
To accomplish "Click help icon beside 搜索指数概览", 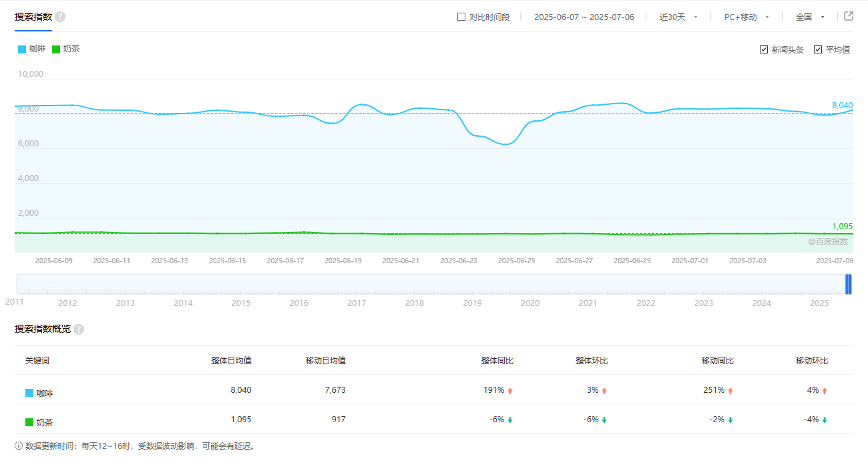I will pos(79,329).
